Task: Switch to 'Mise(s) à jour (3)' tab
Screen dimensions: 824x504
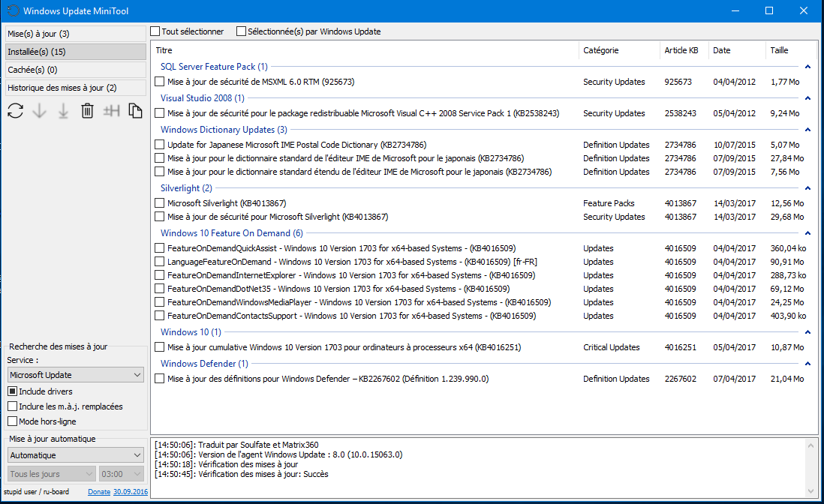Action: (x=75, y=34)
